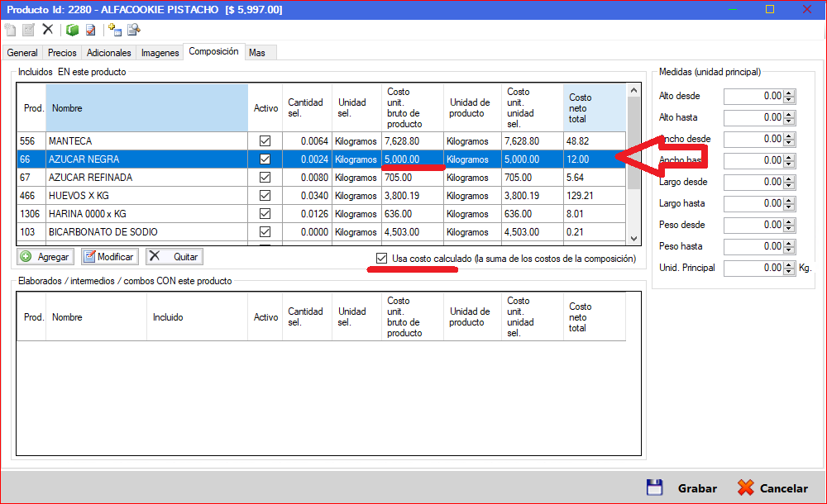Open the Adicionales tab

pyautogui.click(x=108, y=53)
